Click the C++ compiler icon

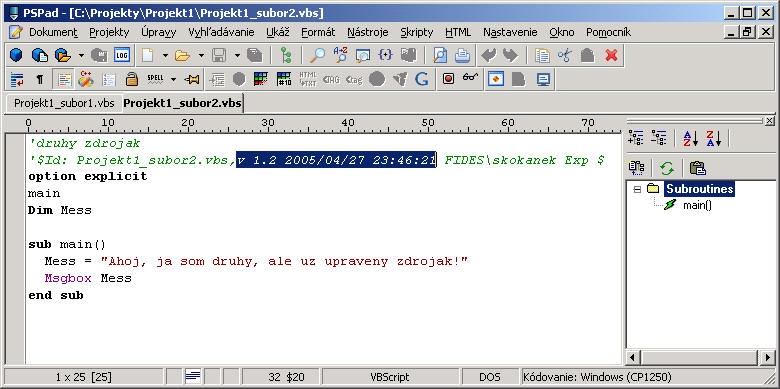click(x=86, y=79)
